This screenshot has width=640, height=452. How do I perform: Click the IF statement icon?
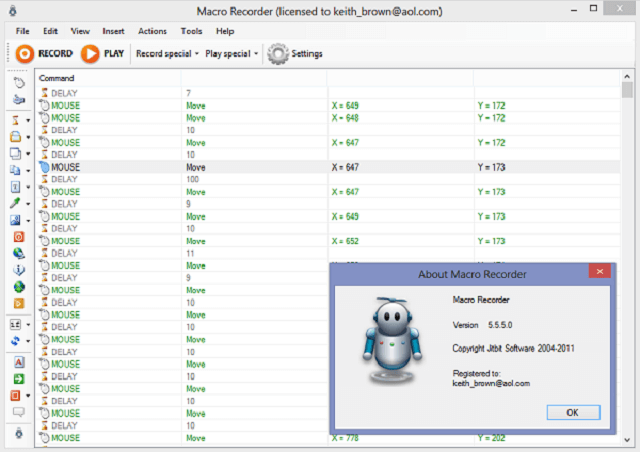(15, 325)
